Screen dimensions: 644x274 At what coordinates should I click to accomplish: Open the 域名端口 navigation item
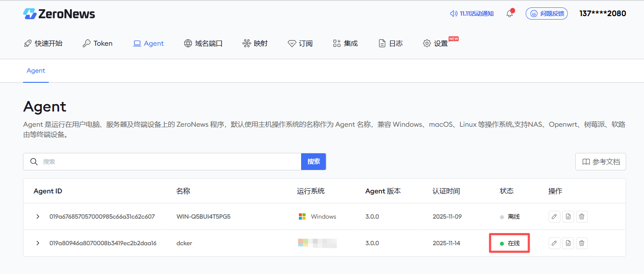pos(203,44)
